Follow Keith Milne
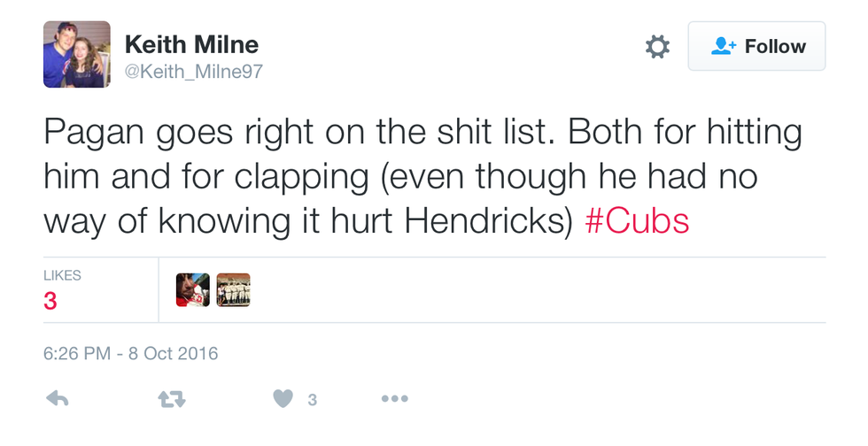 coord(756,47)
